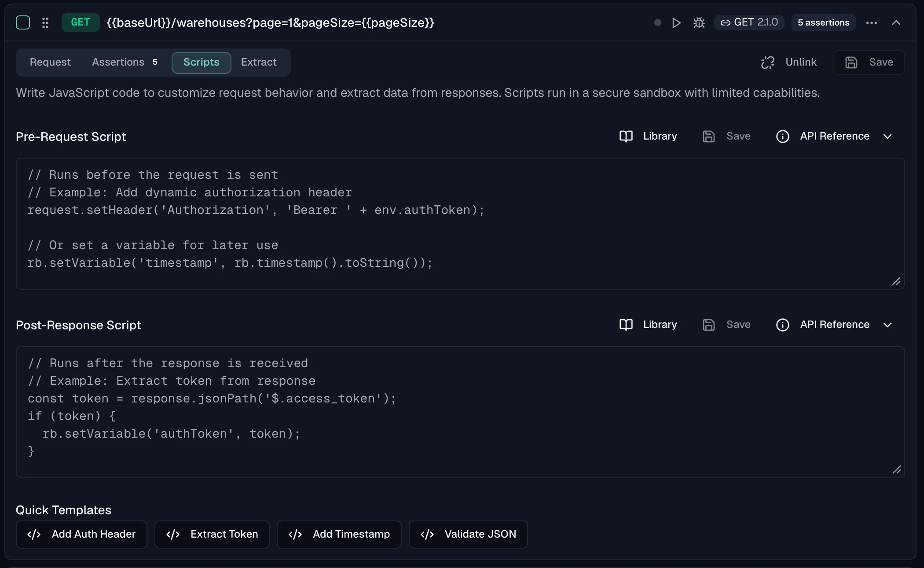The image size is (924, 568).
Task: Grab the drag handle dots icon
Action: click(45, 22)
